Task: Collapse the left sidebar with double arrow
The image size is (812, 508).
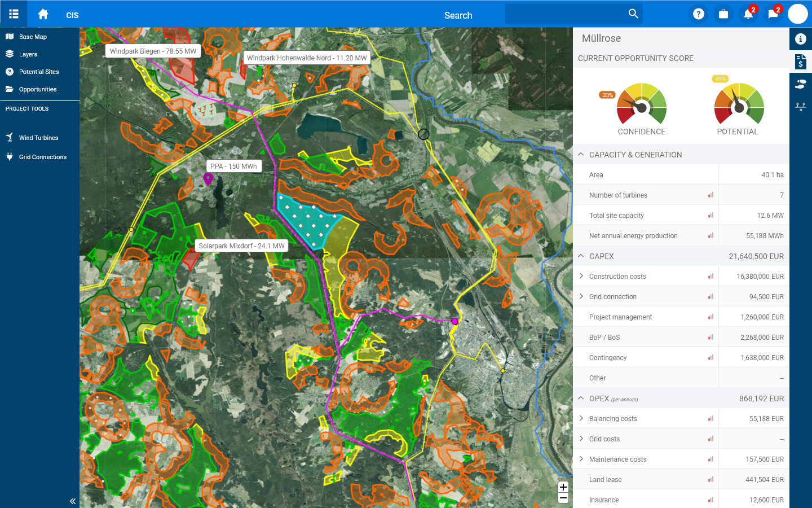Action: coord(72,501)
